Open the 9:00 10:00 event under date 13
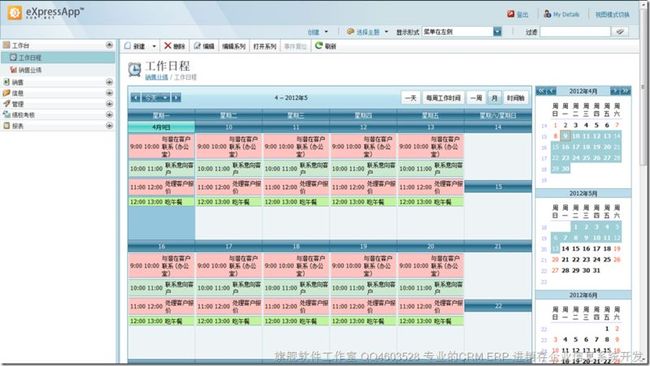650x366 pixels. coord(431,146)
